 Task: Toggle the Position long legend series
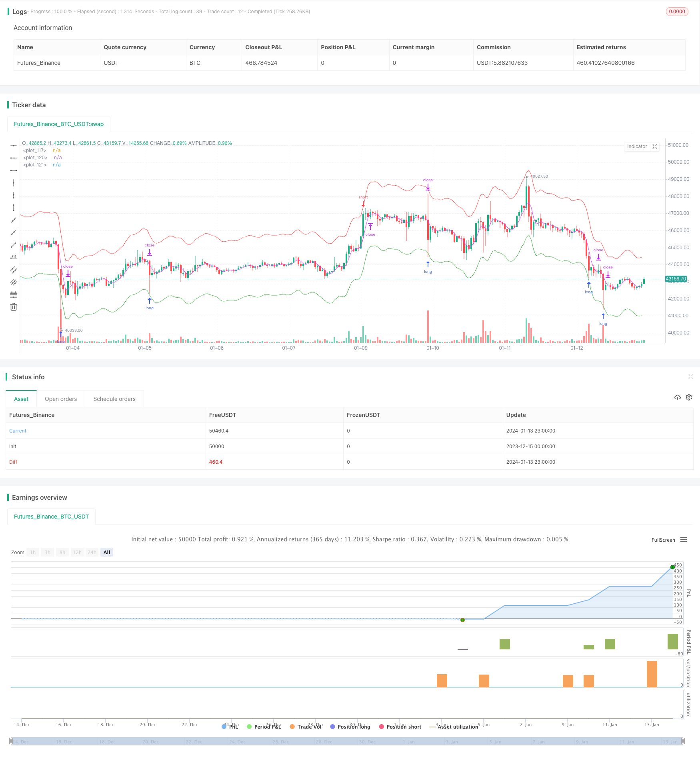350,727
